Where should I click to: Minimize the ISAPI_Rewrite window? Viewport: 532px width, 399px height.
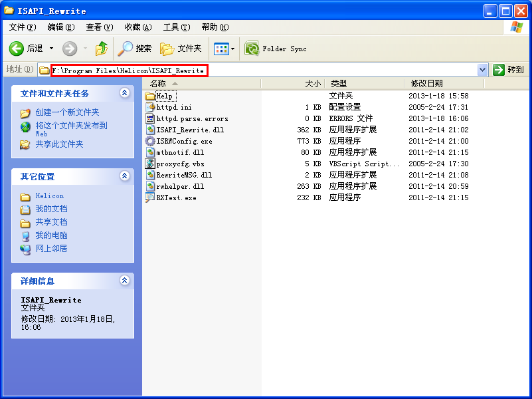click(x=490, y=11)
